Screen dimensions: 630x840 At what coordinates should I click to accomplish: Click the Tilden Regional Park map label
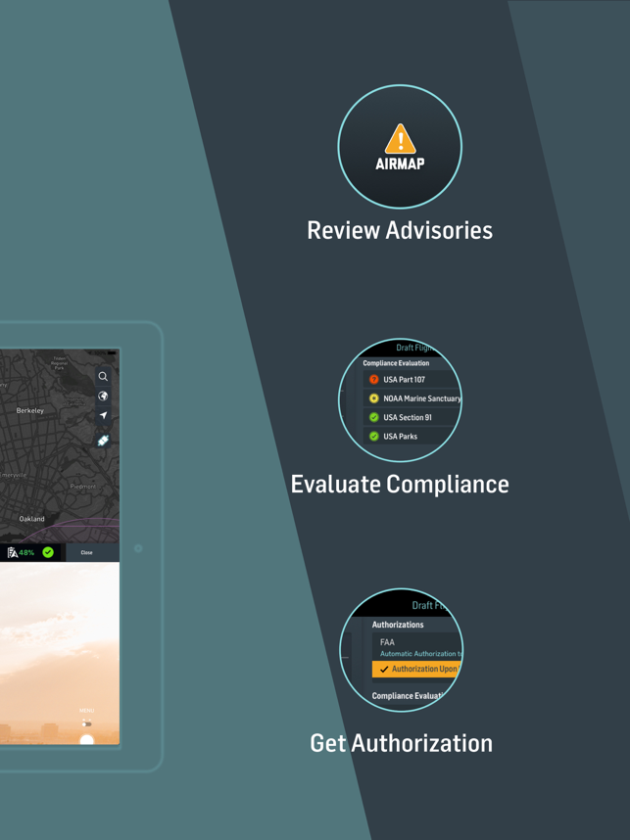60,363
